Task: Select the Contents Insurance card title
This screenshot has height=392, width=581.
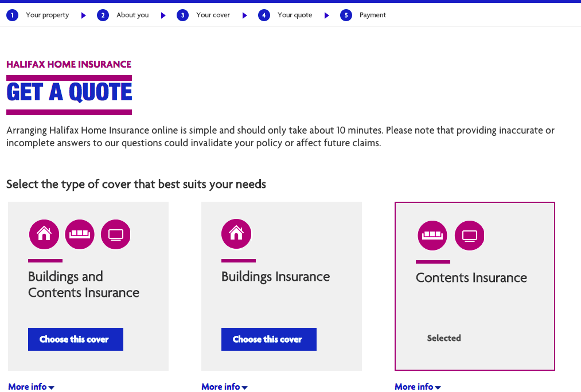Action: pyautogui.click(x=471, y=277)
